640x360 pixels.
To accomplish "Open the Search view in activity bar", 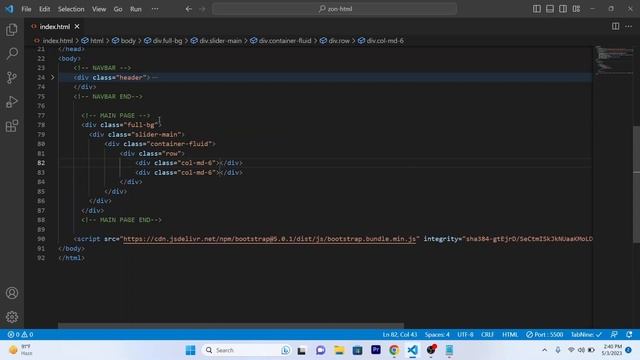I will [x=12, y=53].
